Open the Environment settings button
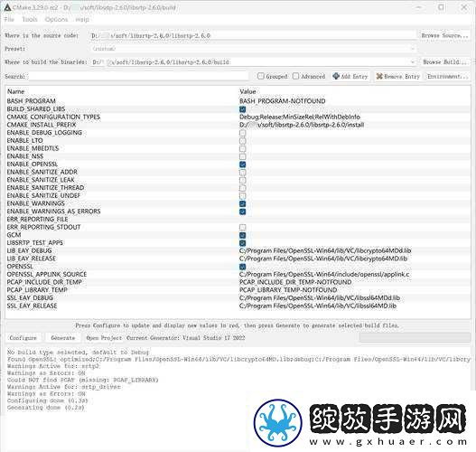Screen dimensions: 476x452 [448, 76]
